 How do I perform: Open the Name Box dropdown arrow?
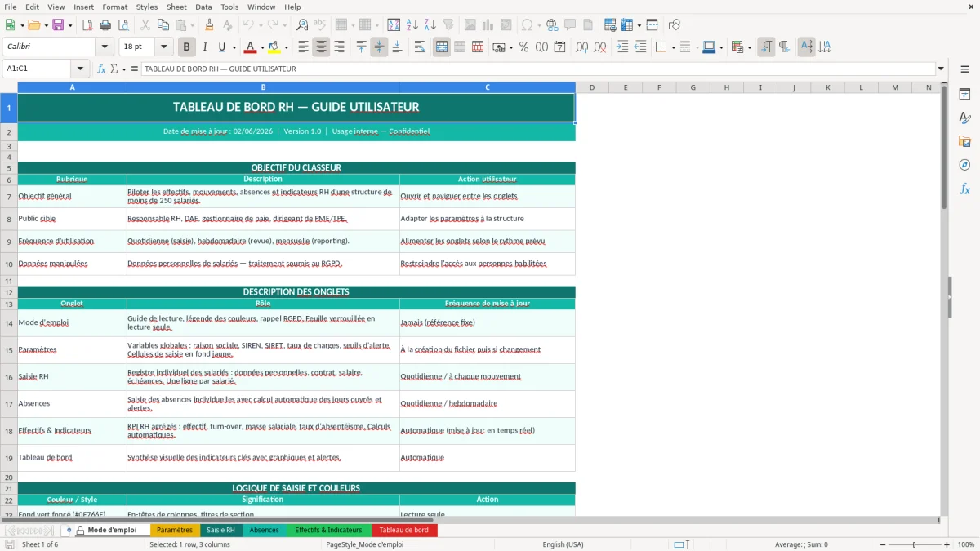click(x=80, y=69)
